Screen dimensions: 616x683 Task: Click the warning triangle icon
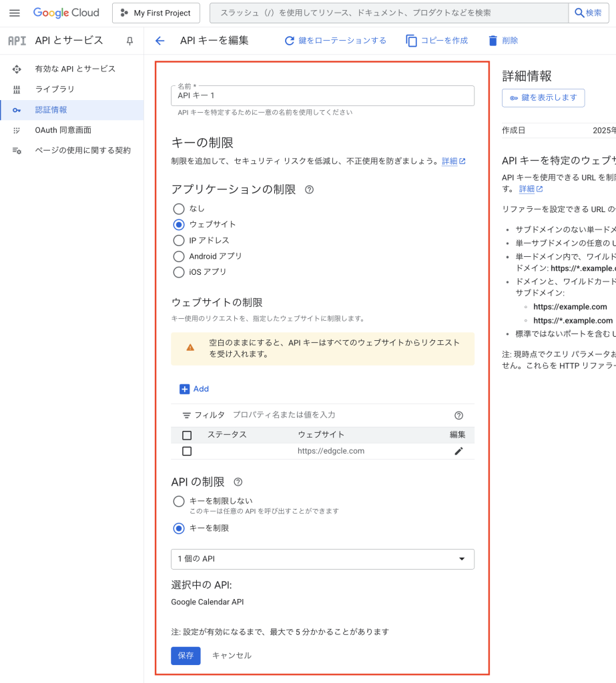[190, 348]
